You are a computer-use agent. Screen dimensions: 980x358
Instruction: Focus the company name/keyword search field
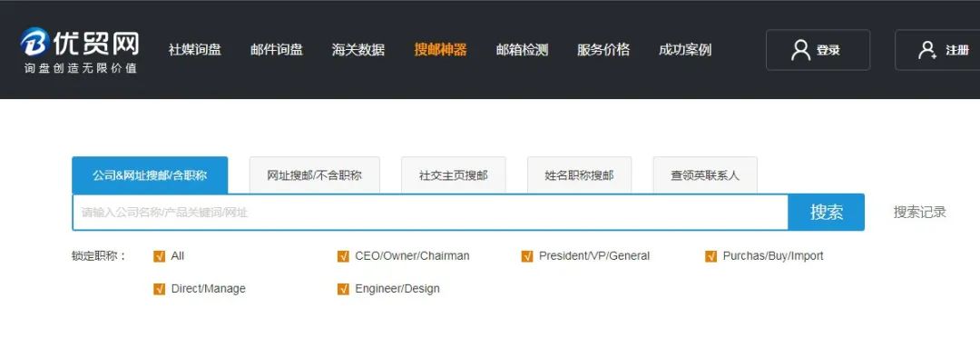tap(430, 213)
